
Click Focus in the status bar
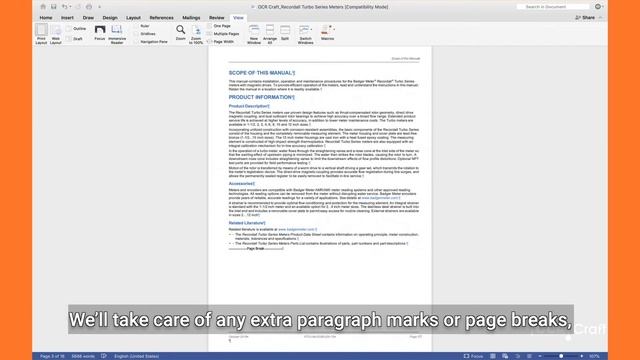pyautogui.click(x=473, y=356)
